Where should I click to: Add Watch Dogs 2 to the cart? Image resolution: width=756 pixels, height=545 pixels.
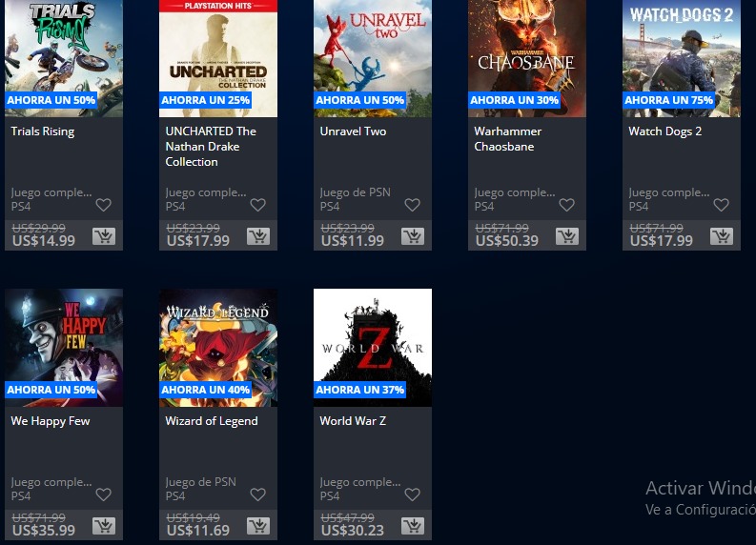point(722,236)
